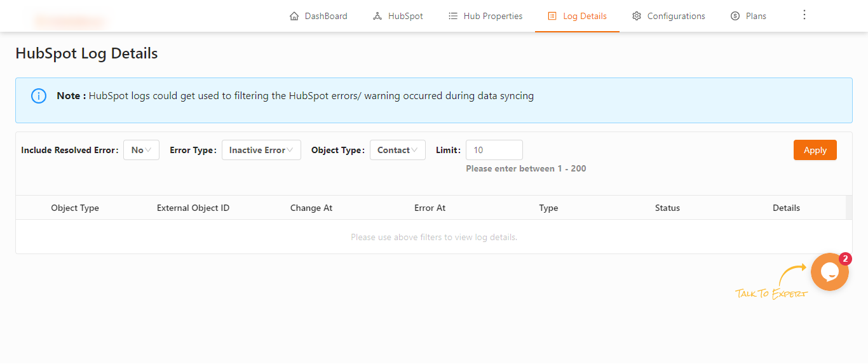Viewport: 868px width, 364px height.
Task: Click the 'Please use above filters' message
Action: pyautogui.click(x=434, y=237)
